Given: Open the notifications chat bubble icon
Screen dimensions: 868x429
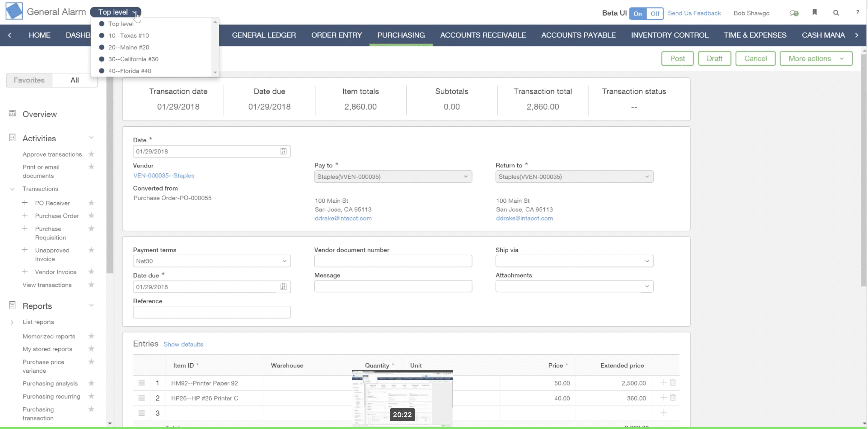Looking at the screenshot, I should coord(794,13).
